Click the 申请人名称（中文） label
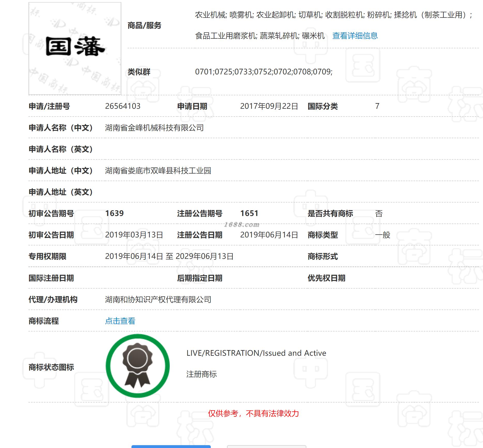Screen dimensions: 483x448 61,128
